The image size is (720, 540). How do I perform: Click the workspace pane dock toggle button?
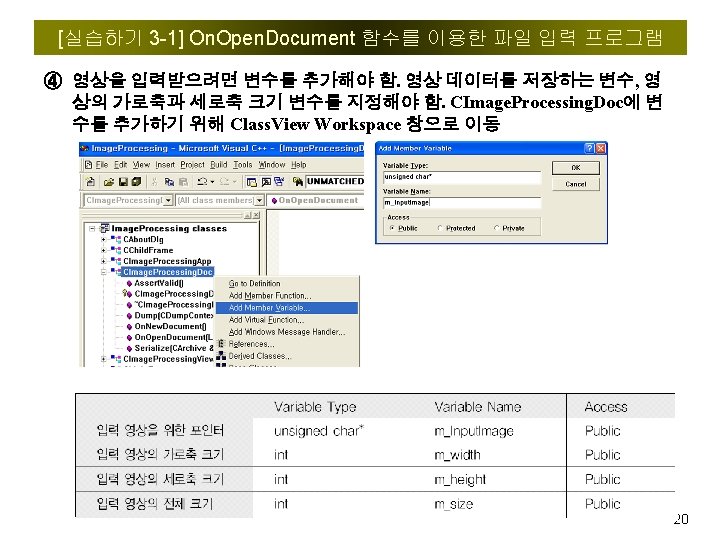[x=248, y=215]
